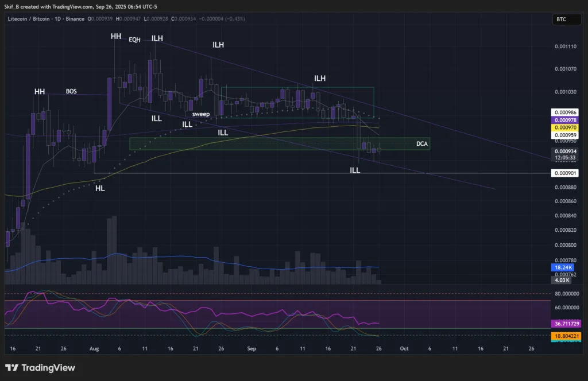
Task: Click the H0.000947 high value in header
Action: click(128, 19)
